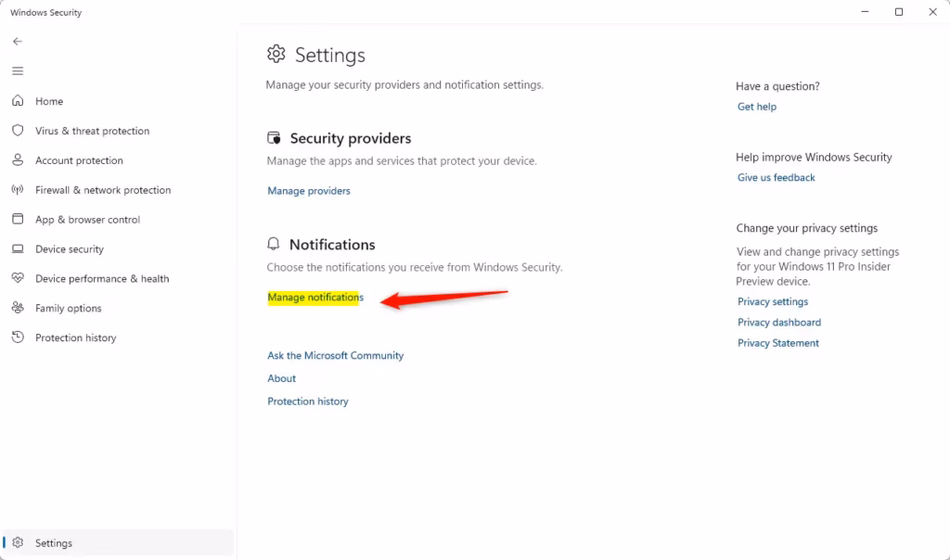Viewport: 950px width, 560px height.
Task: Maximize the Windows Security window
Action: click(x=899, y=12)
